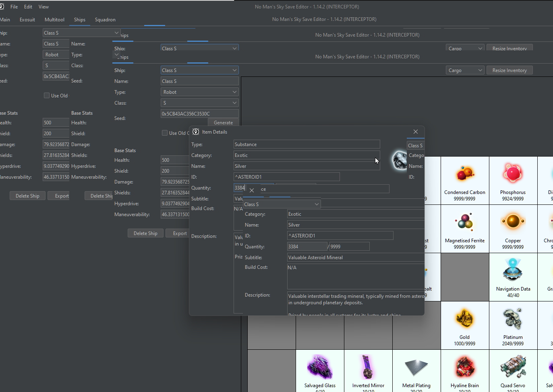Select the Phosphorus inventory slot
The height and width of the screenshot is (392, 553).
point(513,180)
